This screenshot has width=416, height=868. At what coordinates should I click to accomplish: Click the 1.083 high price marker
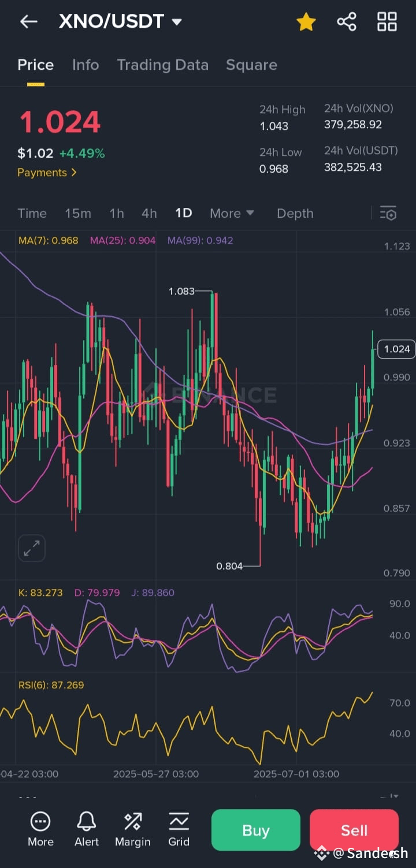[x=181, y=291]
